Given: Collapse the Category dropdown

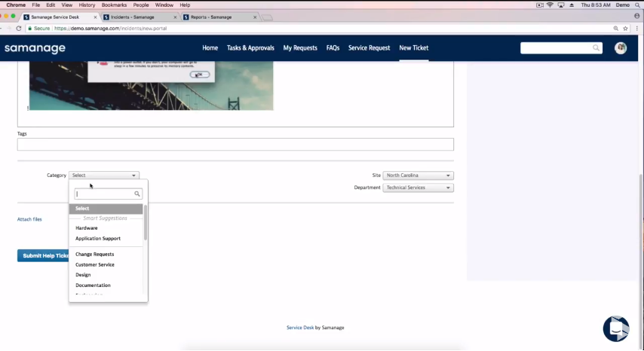Looking at the screenshot, I should click(104, 175).
